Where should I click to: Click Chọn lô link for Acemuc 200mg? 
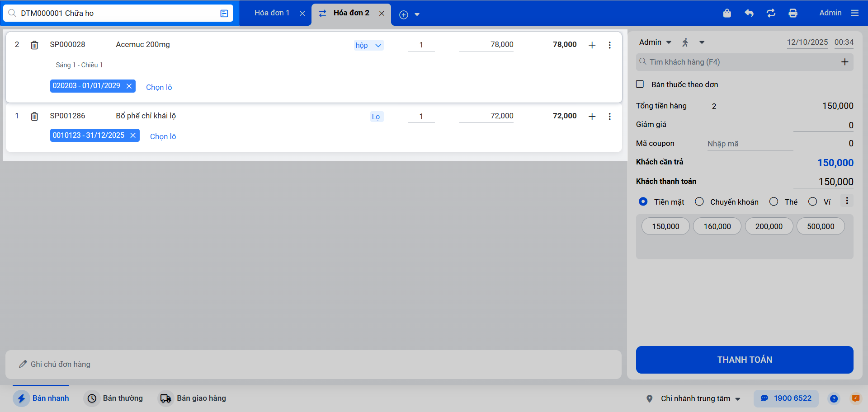click(x=159, y=87)
